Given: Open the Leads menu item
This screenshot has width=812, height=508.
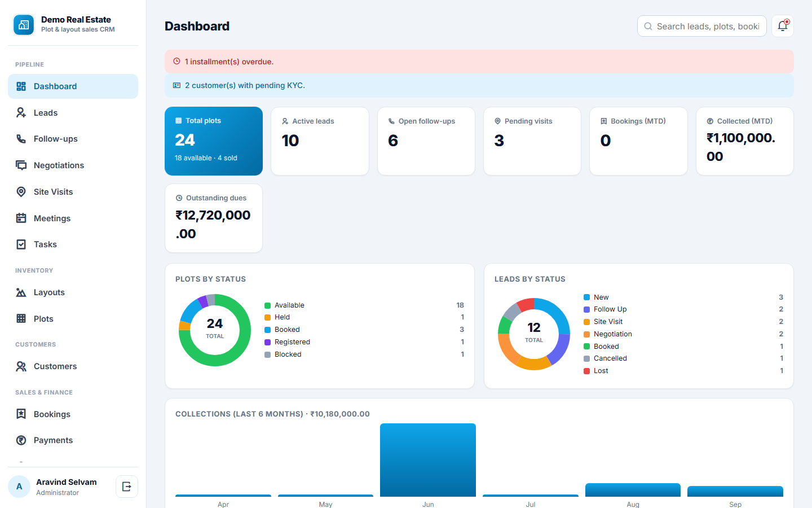Looking at the screenshot, I should coord(73,113).
